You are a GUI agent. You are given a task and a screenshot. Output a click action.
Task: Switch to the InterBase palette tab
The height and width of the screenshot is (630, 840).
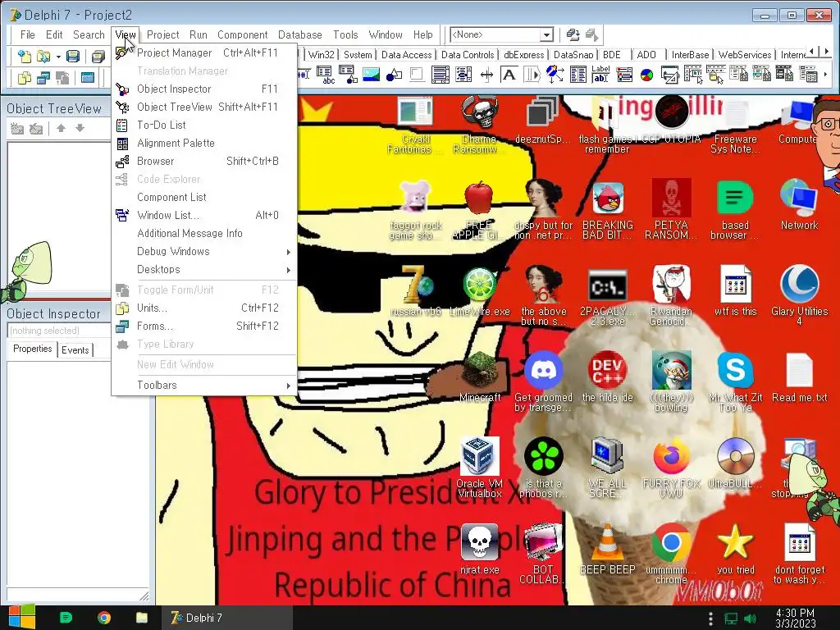(690, 55)
